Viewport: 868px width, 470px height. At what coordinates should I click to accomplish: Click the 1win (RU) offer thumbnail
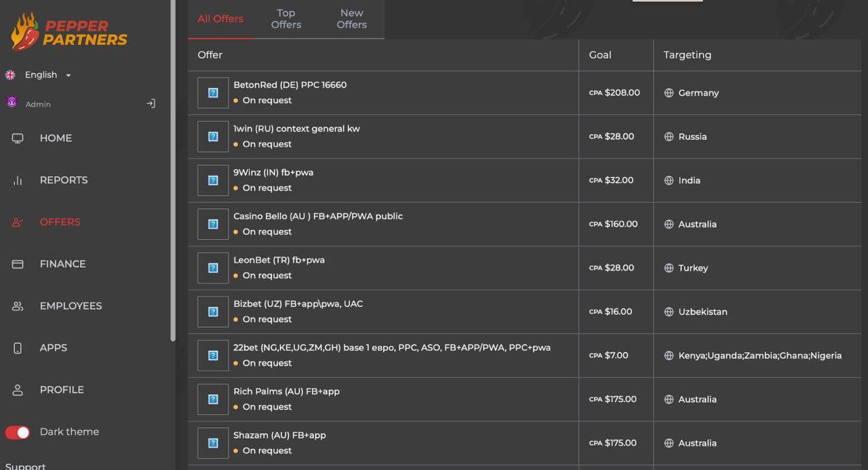pyautogui.click(x=213, y=137)
